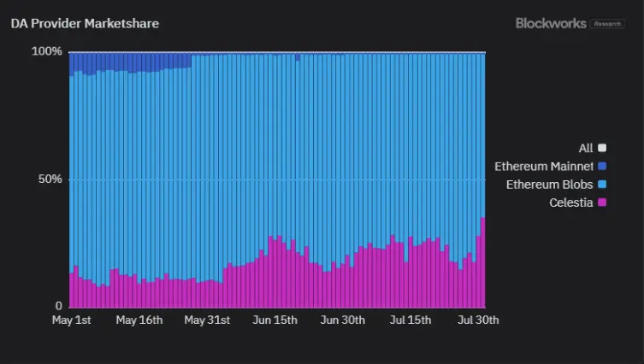
Task: Click the Jul 15th x-axis label
Action: point(410,320)
